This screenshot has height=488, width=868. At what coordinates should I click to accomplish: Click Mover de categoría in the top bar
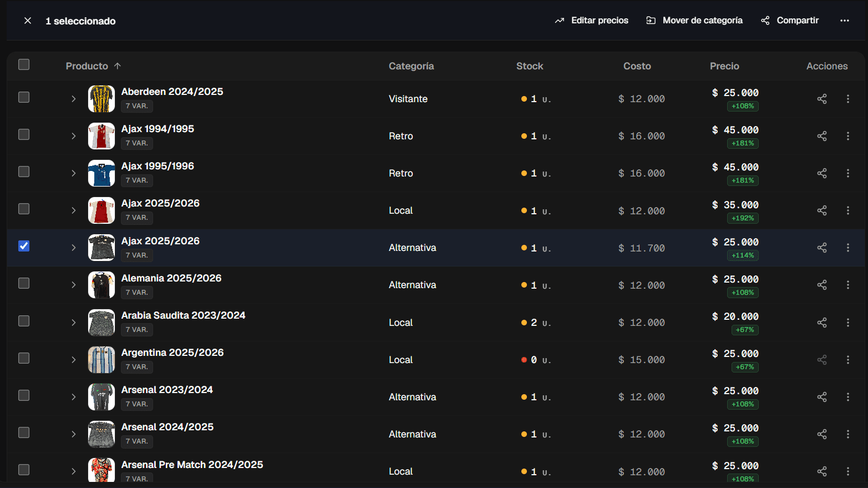click(694, 21)
